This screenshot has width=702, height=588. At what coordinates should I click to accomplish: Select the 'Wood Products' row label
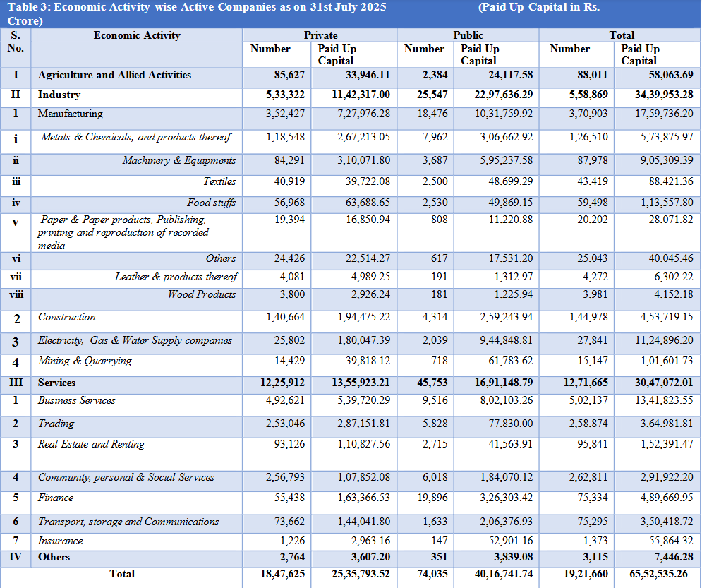202,294
